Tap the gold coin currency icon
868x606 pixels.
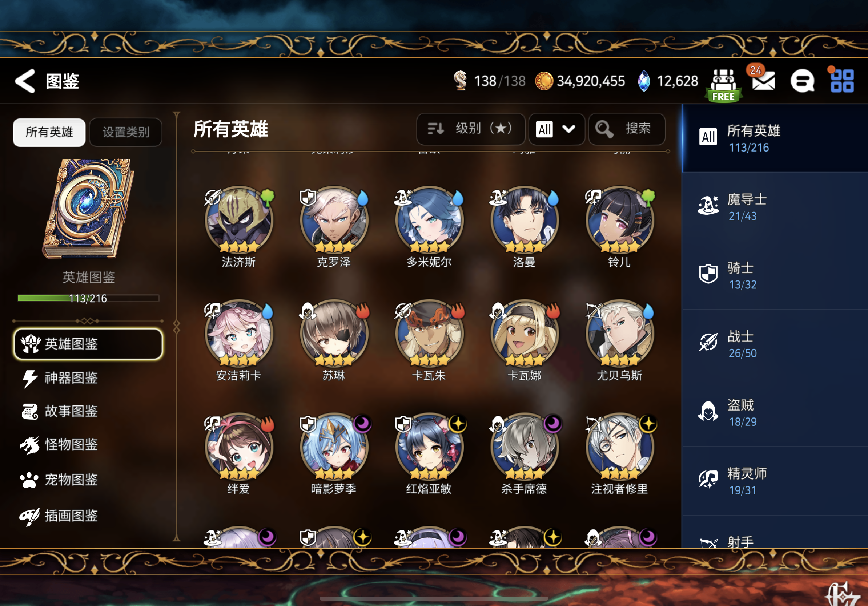click(544, 81)
